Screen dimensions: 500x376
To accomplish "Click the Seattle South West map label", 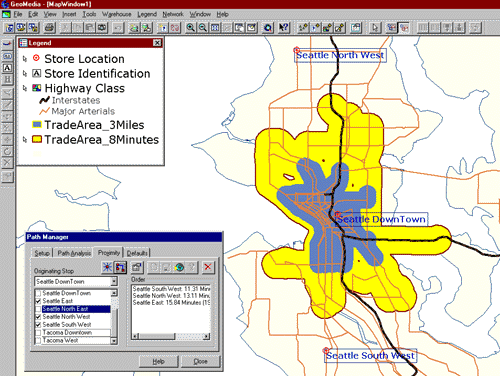I will point(370,356).
